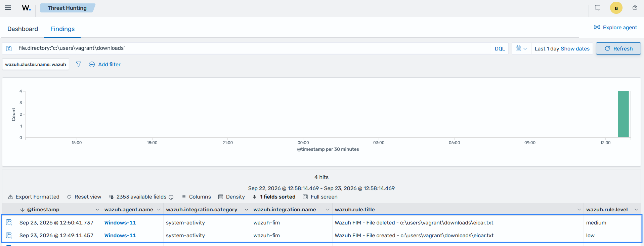
Task: Focus the file.directory query search bar
Action: coord(253,48)
